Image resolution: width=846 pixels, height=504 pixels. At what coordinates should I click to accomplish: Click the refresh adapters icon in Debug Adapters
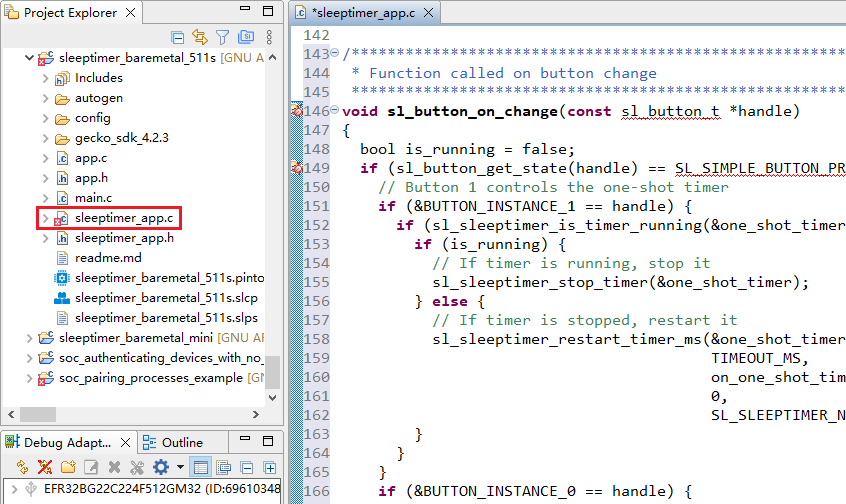coord(23,467)
